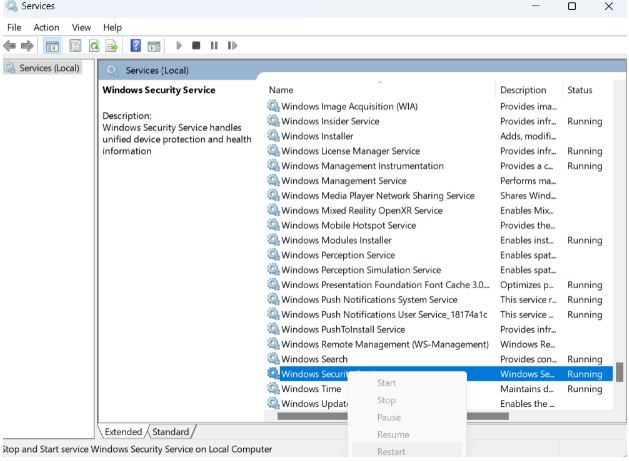Viewport: 629px width, 461px height.
Task: Select Windows Push Notifications User Service_18174a1c
Action: point(439,314)
